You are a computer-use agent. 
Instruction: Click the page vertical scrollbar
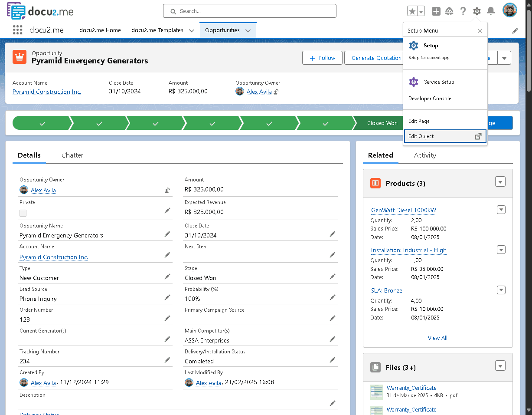(x=529, y=50)
